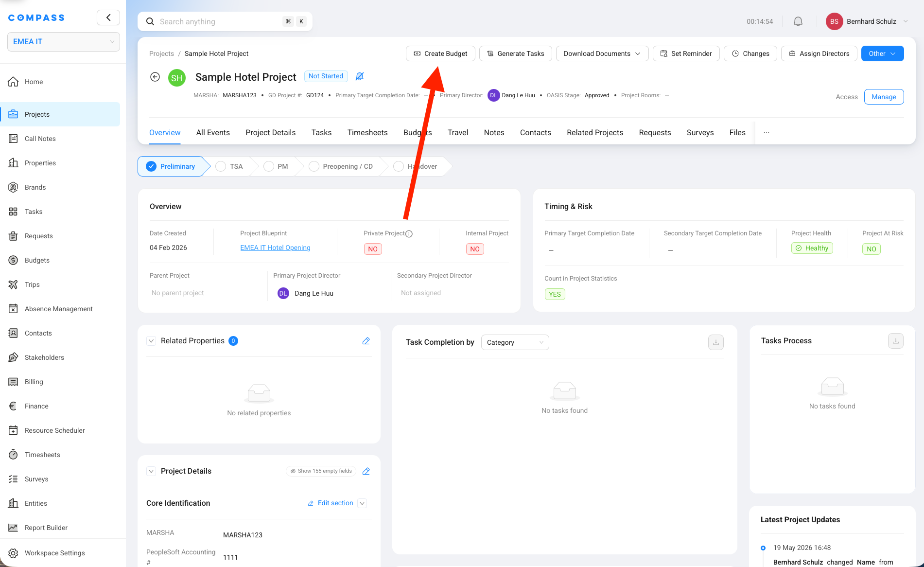The height and width of the screenshot is (567, 924).
Task: Select the TSA stage
Action: click(230, 166)
